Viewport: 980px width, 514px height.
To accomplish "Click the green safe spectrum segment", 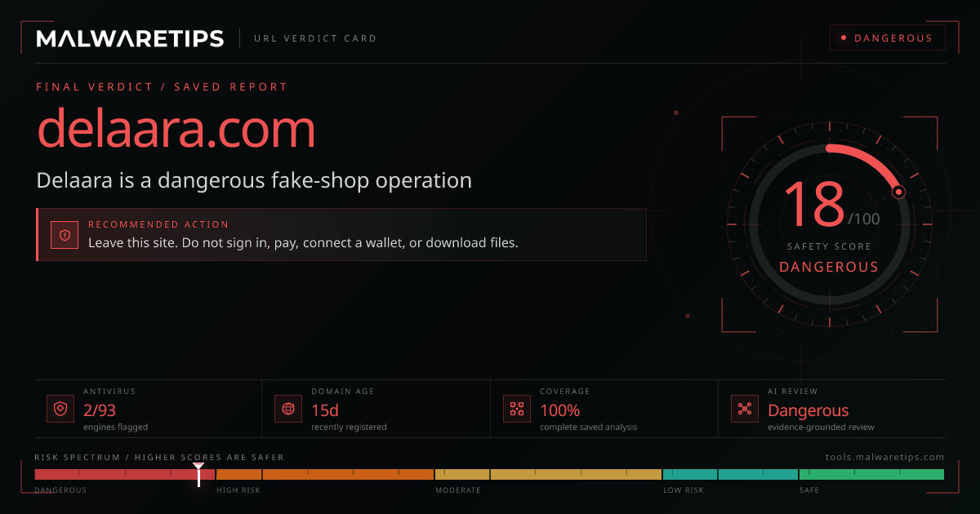I will coord(871,474).
